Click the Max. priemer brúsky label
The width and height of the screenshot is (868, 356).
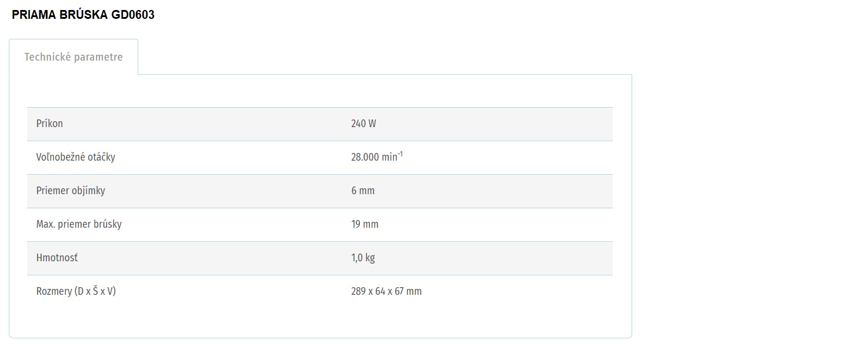tap(79, 224)
